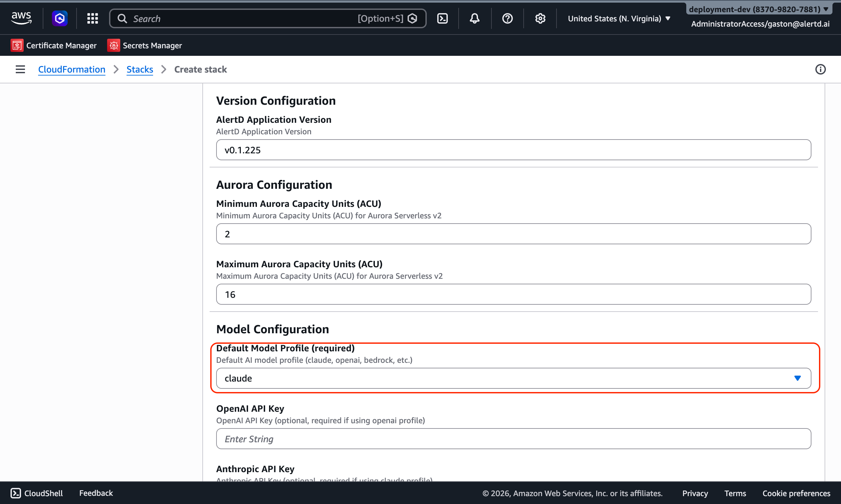Open the info panel icon
Viewport: 841px width, 504px height.
[820, 69]
